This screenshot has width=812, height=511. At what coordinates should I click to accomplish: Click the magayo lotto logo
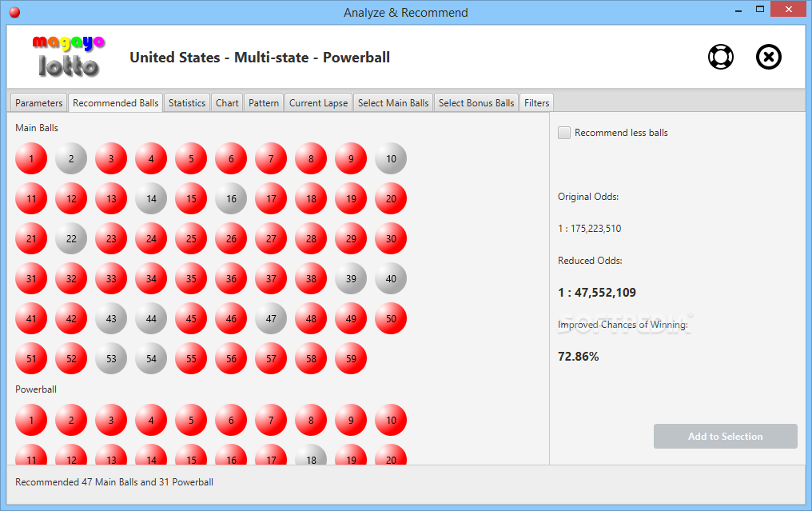(69, 57)
